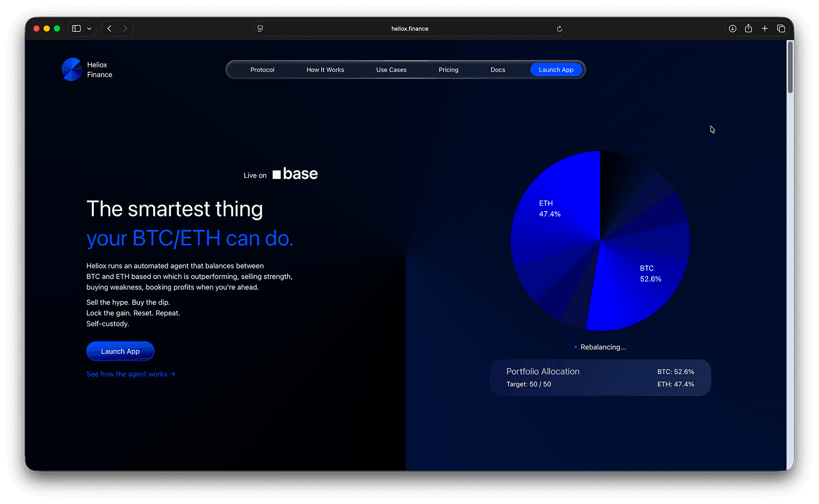Click the Rebalancing status text
The image size is (819, 504).
pyautogui.click(x=603, y=347)
